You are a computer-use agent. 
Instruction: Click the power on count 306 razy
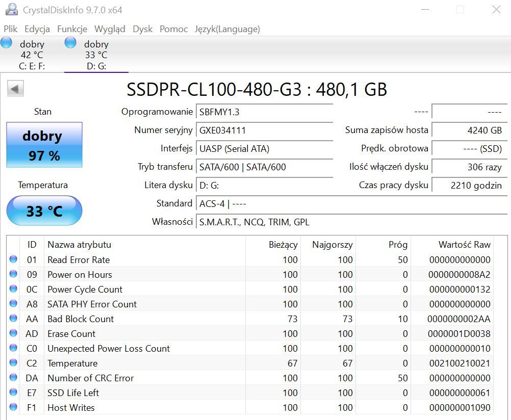pos(470,167)
